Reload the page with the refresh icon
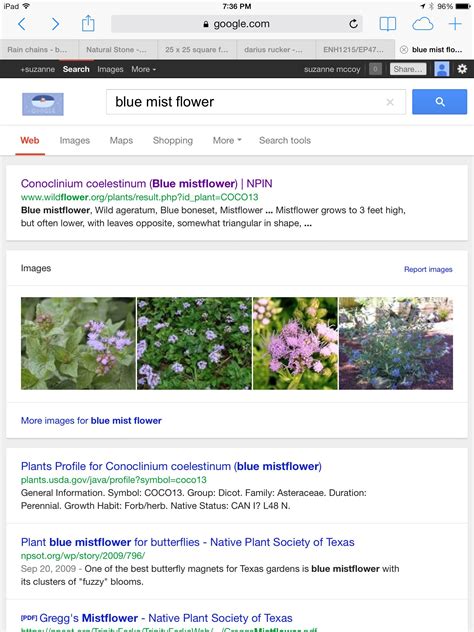 [353, 24]
